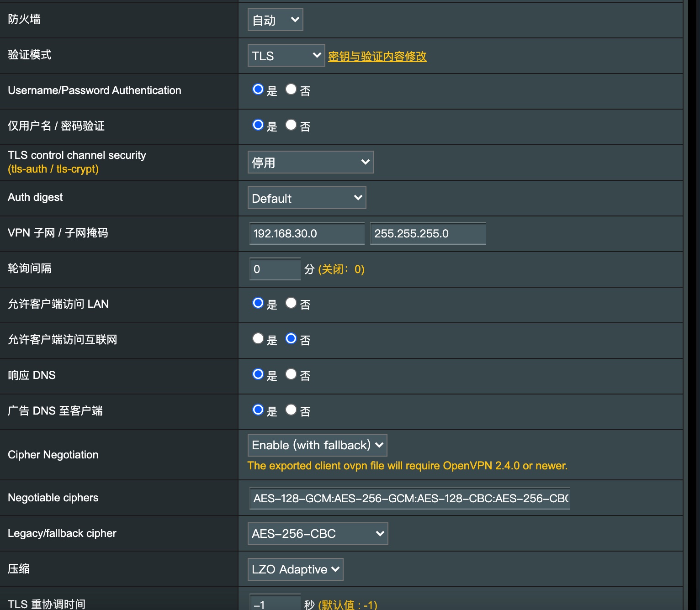Disable 允许客户端访问 LAN by selecting 否
Image resolution: width=700 pixels, height=610 pixels.
[x=291, y=302]
